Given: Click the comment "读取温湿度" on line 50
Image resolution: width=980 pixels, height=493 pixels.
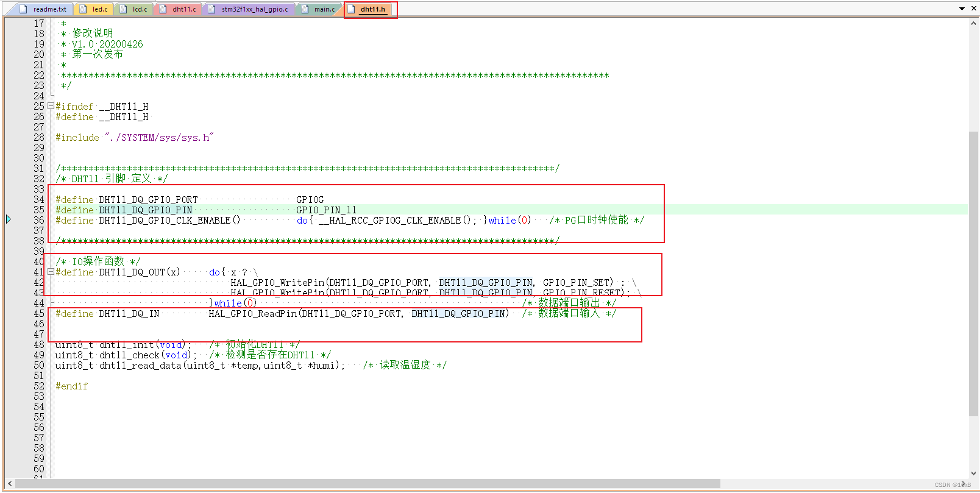Looking at the screenshot, I should click(x=405, y=366).
